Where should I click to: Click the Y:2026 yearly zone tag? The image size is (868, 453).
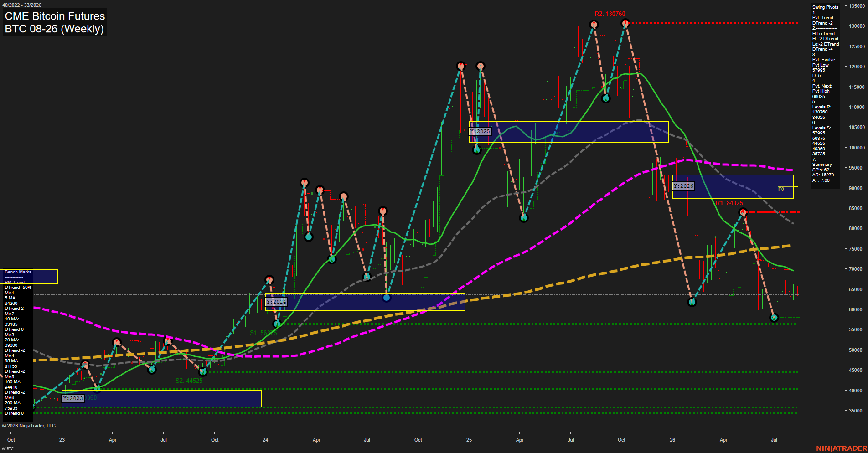[x=683, y=186]
